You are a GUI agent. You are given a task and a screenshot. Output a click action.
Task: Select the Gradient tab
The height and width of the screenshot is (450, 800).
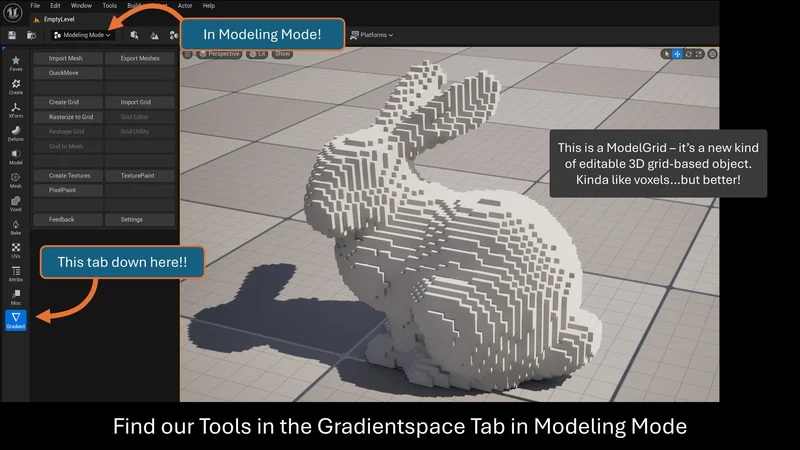[x=16, y=320]
